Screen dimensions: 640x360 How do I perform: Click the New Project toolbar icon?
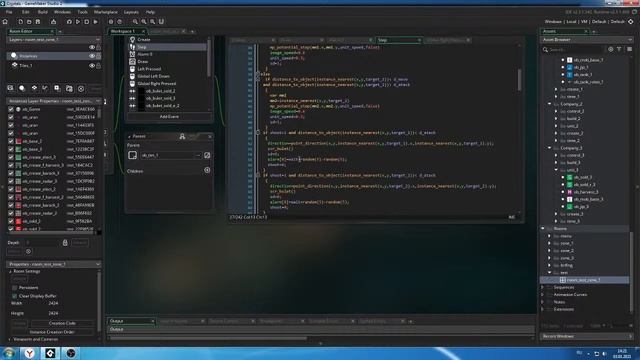click(x=20, y=22)
